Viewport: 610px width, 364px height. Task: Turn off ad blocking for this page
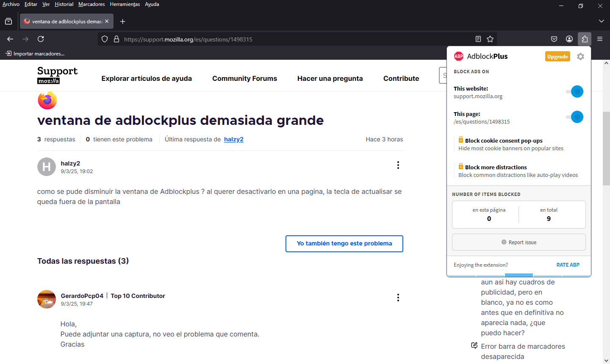coord(575,117)
